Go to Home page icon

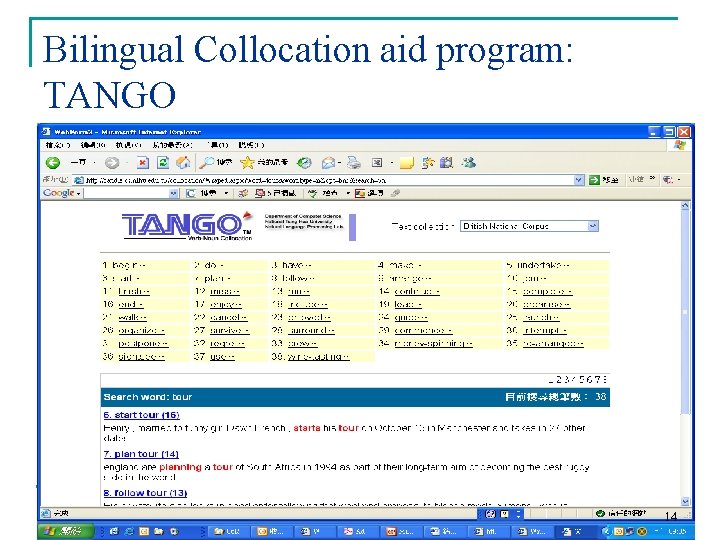point(183,163)
